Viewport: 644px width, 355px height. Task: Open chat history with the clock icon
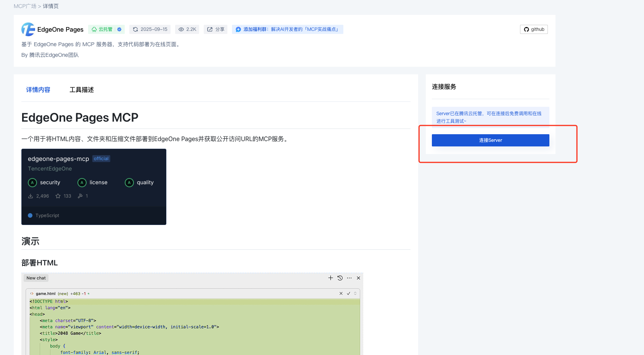[x=340, y=278]
